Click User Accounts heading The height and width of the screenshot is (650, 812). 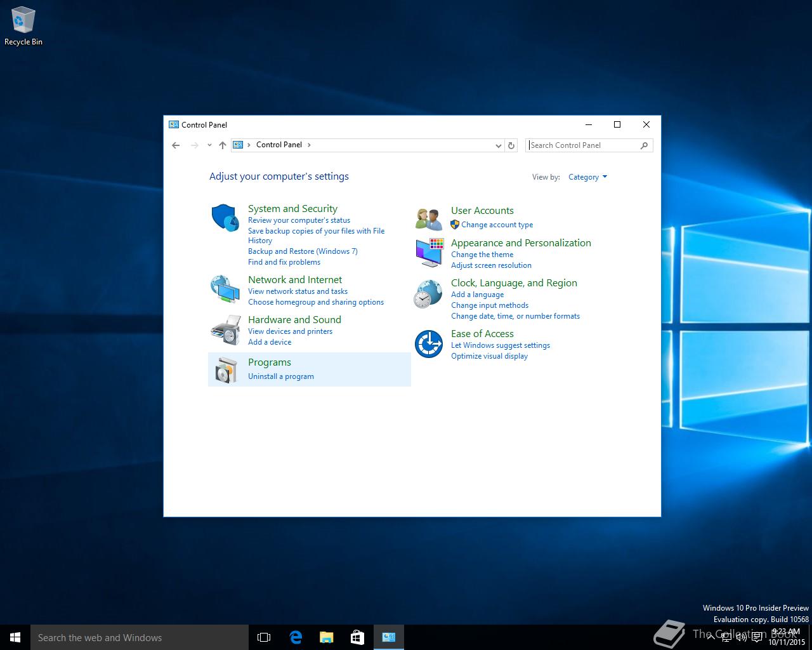click(482, 211)
